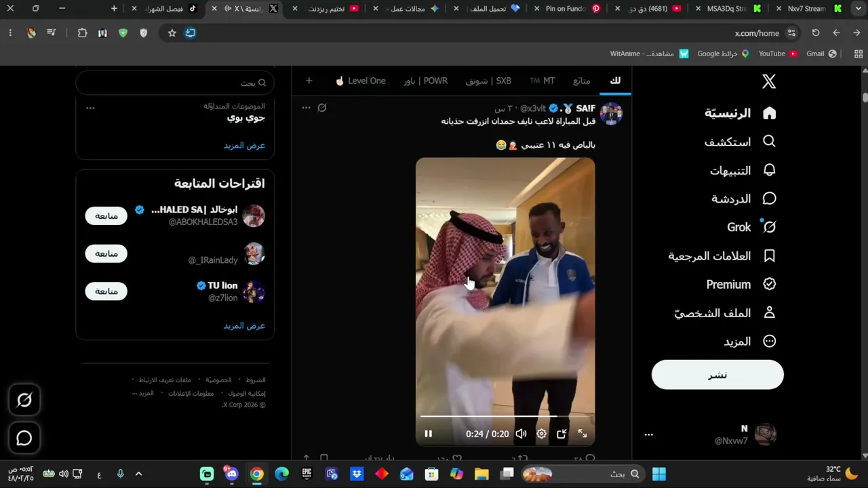Open الملف الشخصيّ profile page
The width and height of the screenshot is (868, 488).
(725, 312)
